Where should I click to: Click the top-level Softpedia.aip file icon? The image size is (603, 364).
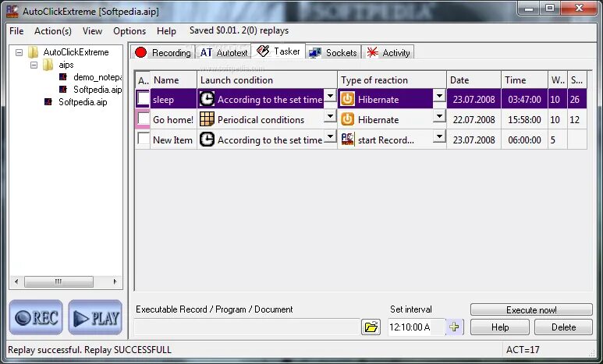pos(48,102)
